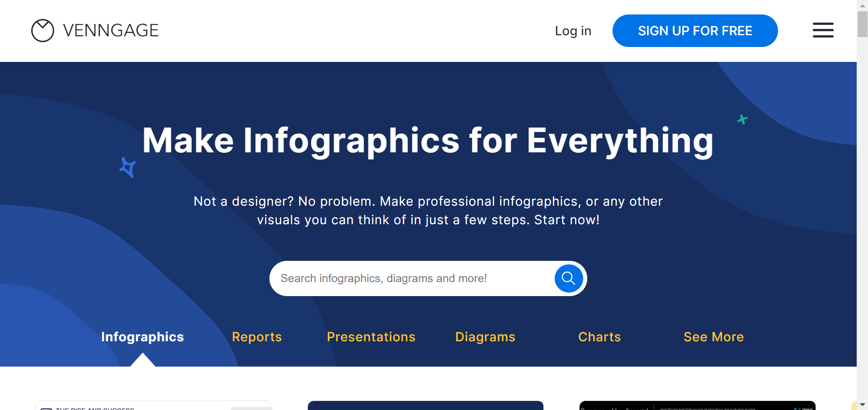868x410 pixels.
Task: Click the scrollbar down arrow
Action: coord(862,405)
